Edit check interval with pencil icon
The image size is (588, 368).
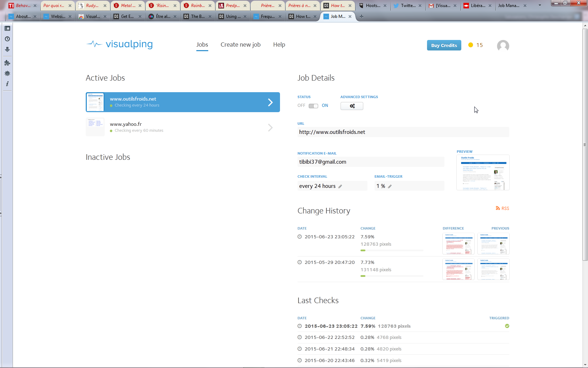(x=340, y=186)
